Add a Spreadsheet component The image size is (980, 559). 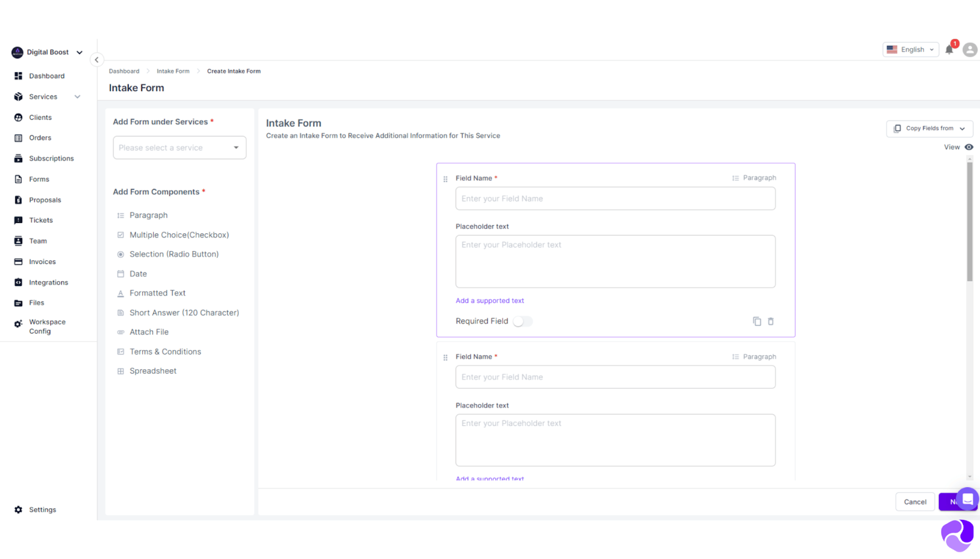tap(153, 370)
